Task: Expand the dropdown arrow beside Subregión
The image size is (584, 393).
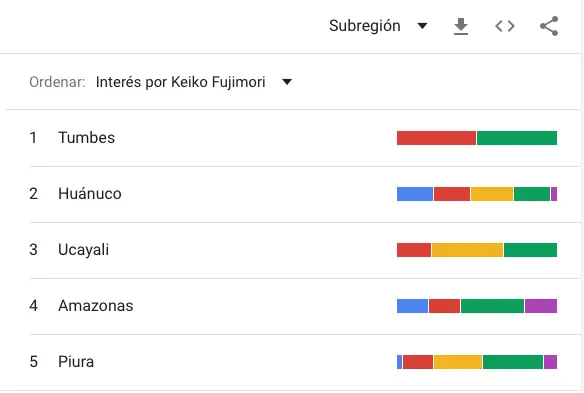Action: (x=422, y=26)
